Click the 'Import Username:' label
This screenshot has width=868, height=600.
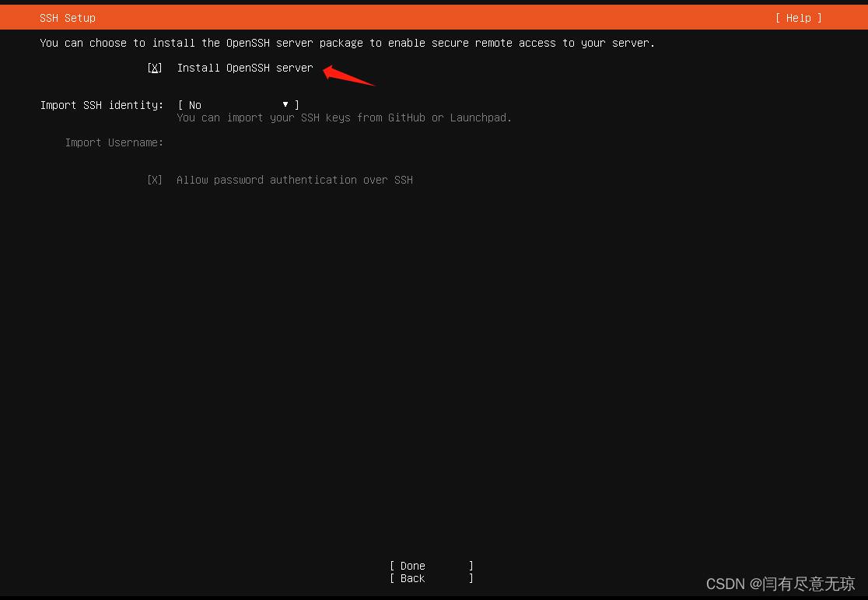(x=114, y=142)
